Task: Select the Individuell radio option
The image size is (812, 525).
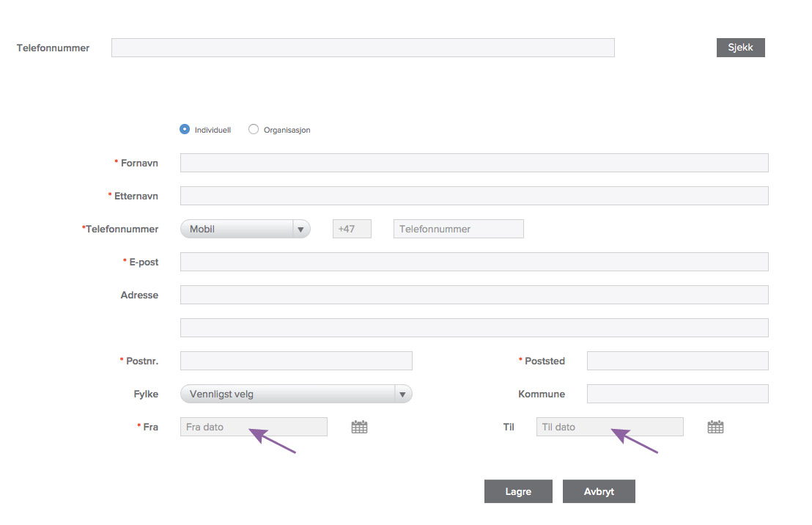Action: tap(185, 130)
